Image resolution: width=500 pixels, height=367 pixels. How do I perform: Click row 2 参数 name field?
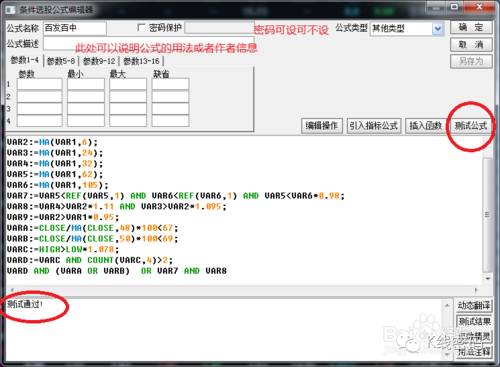pos(40,96)
